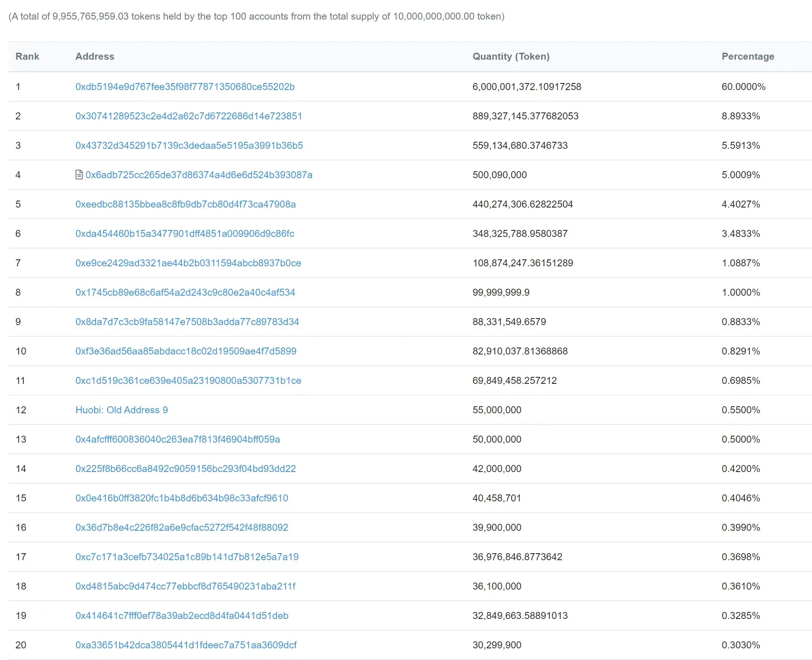Open rank 2 address 0x30741289523c2e4d
Screen dimensions: 812x660
click(189, 116)
